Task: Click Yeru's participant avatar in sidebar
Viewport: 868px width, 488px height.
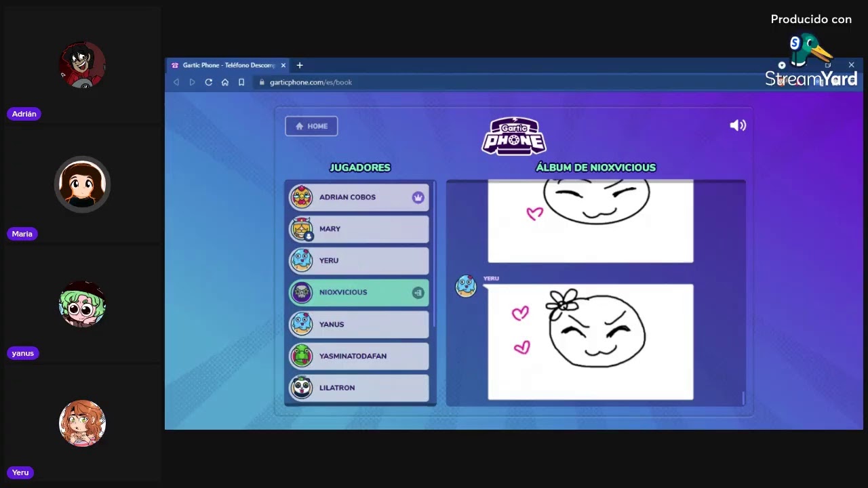Action: [x=82, y=423]
